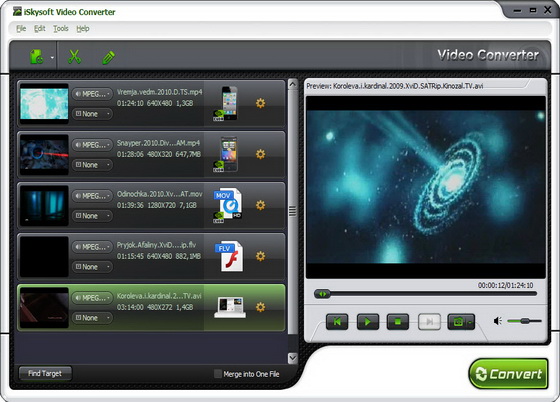560x402 pixels.
Task: Open settings gear for Koroleva.i.kardinal row
Action: tap(260, 307)
